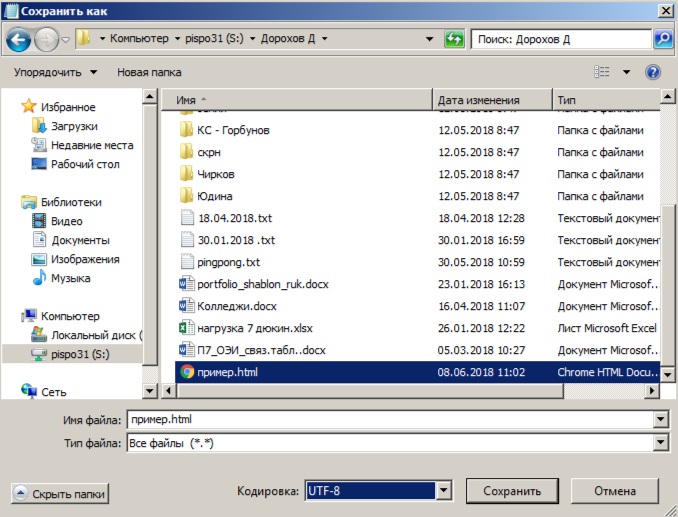This screenshot has height=517, width=678.
Task: Open the view options dropdown arrow
Action: 626,72
